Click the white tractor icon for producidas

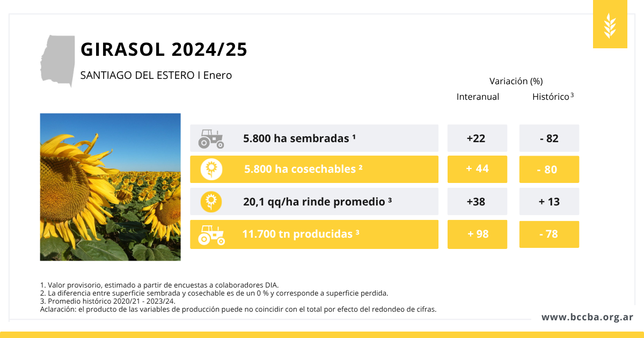tap(211, 234)
